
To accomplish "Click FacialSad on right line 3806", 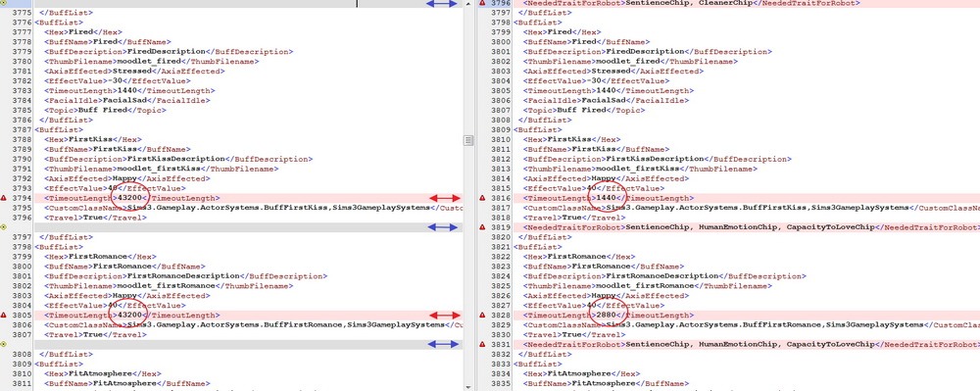I will tap(604, 101).
